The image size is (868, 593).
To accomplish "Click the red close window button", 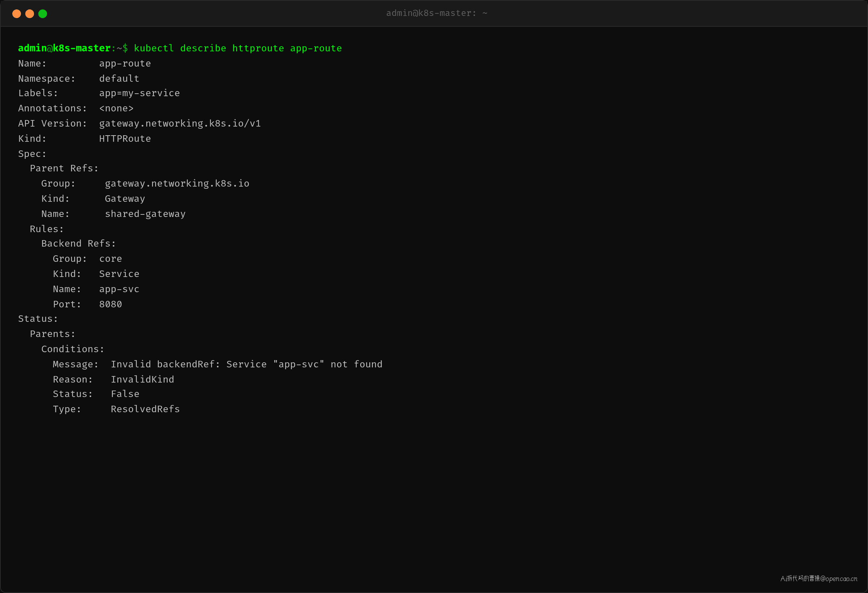I will [x=16, y=14].
